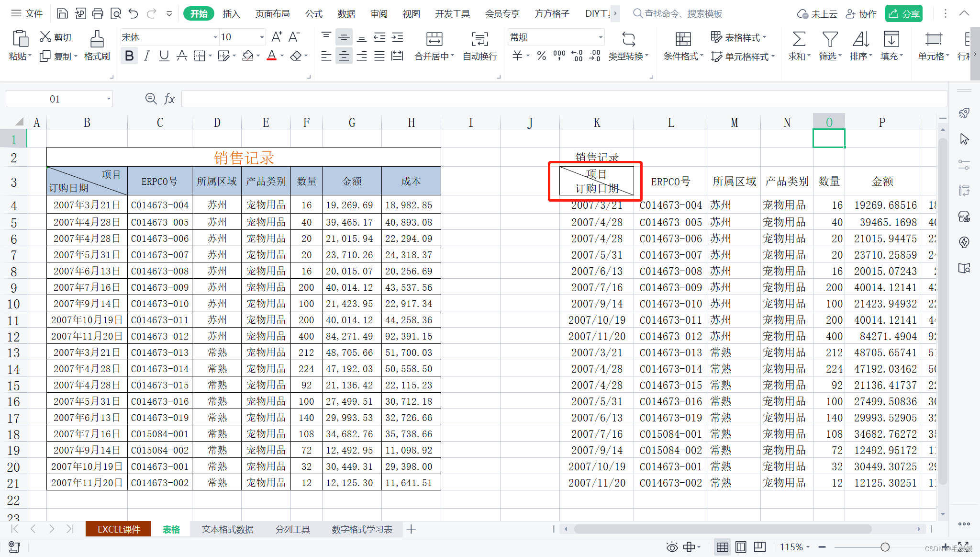Click the Merge and Center (合并居中) icon
The image size is (980, 557).
tap(434, 39)
